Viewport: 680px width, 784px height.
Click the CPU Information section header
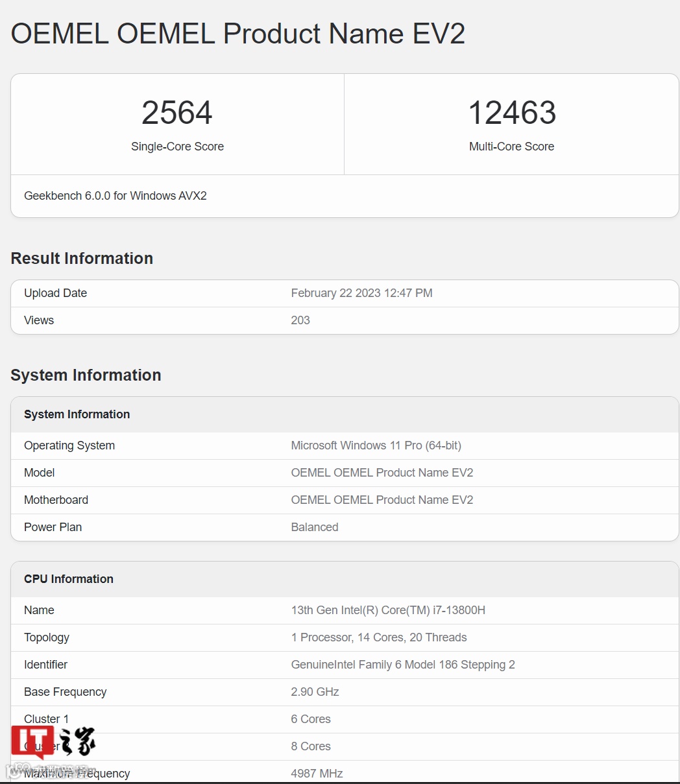pos(69,578)
